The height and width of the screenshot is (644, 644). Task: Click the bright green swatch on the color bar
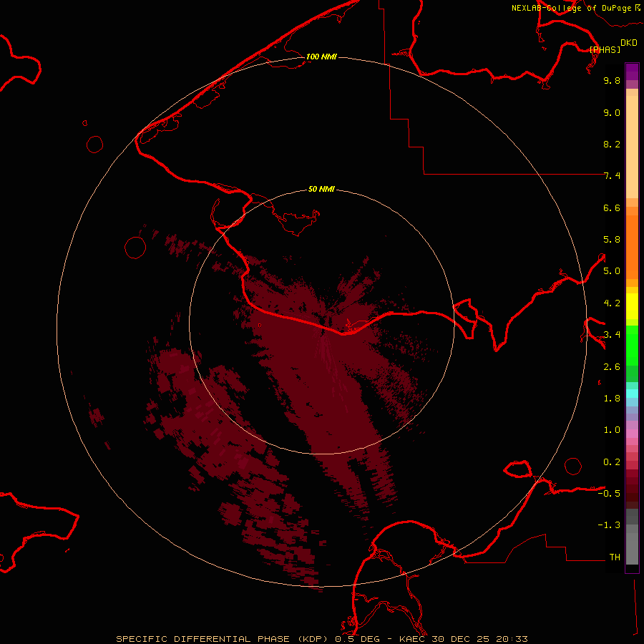click(x=632, y=345)
